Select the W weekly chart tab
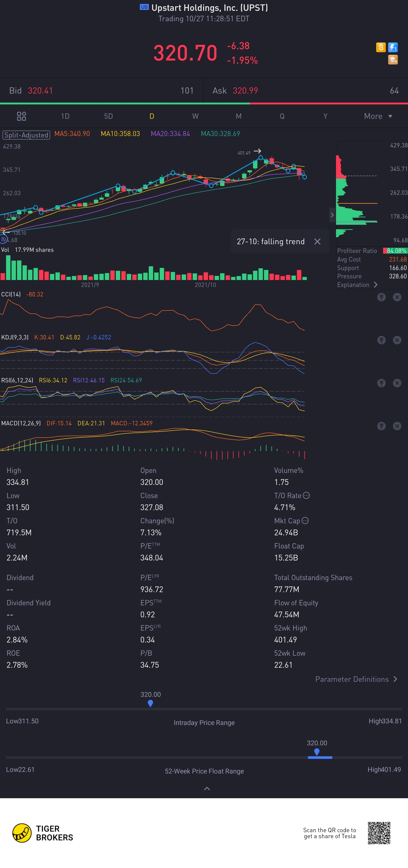Screen dimensions: 408x868 195,116
